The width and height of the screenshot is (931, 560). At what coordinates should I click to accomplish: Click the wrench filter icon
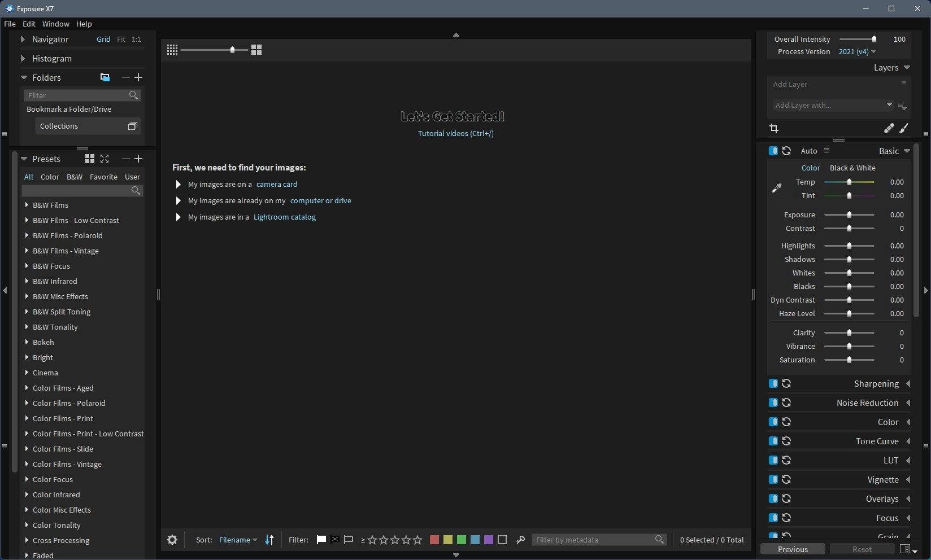(520, 540)
